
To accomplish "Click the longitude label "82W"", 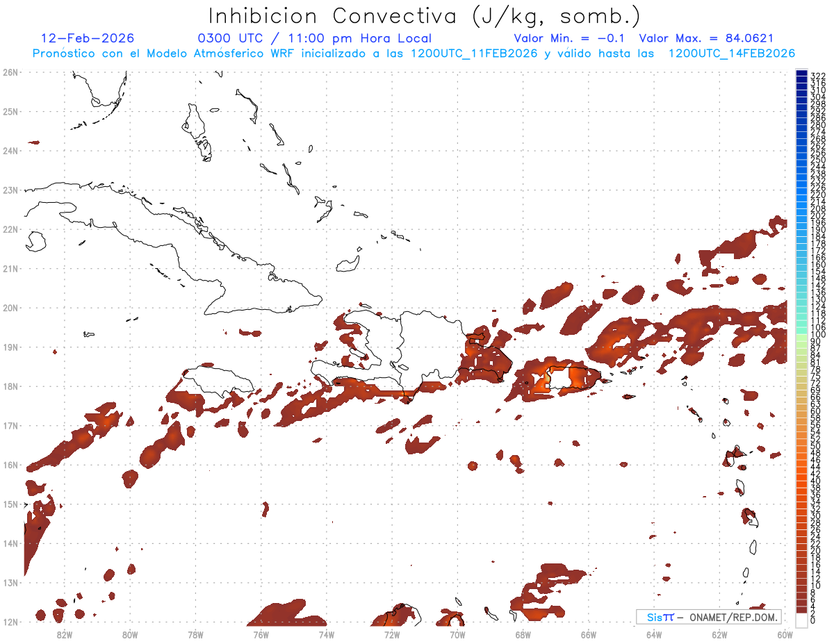I will click(x=64, y=634).
